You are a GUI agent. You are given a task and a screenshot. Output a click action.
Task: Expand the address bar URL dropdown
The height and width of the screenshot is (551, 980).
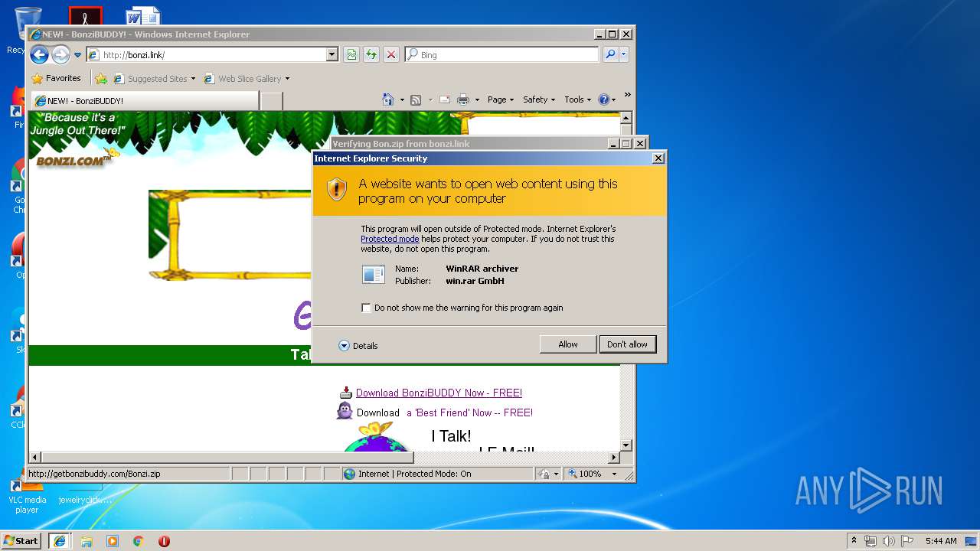[x=332, y=54]
